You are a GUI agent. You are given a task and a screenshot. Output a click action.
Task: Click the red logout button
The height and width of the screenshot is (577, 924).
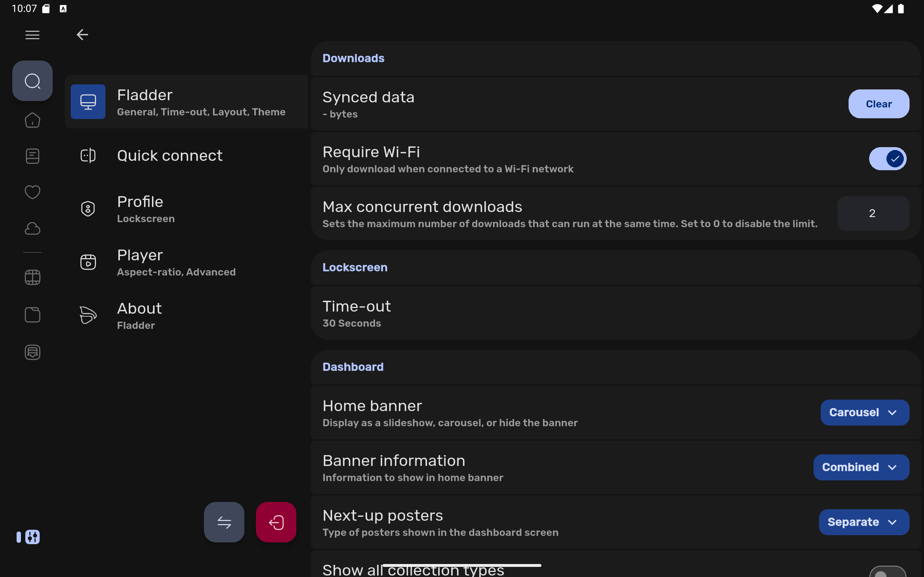pos(276,522)
